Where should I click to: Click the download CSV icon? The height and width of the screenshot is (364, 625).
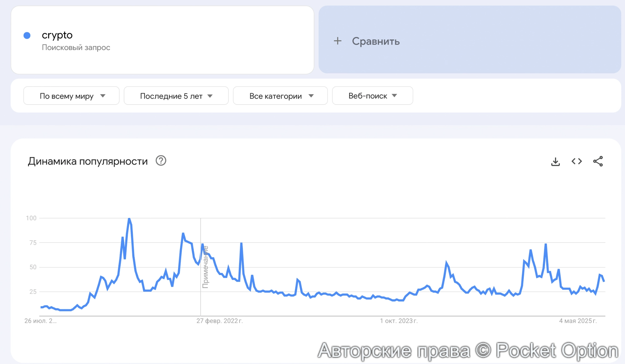tap(555, 161)
